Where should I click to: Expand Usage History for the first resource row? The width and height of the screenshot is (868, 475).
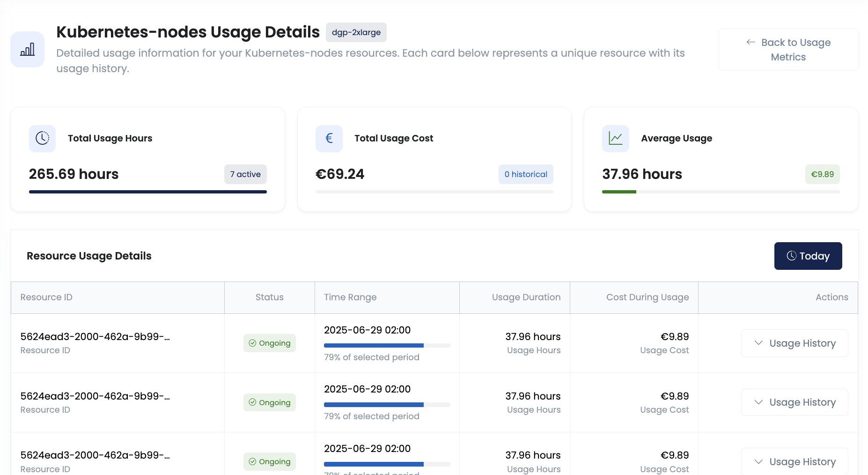point(794,343)
